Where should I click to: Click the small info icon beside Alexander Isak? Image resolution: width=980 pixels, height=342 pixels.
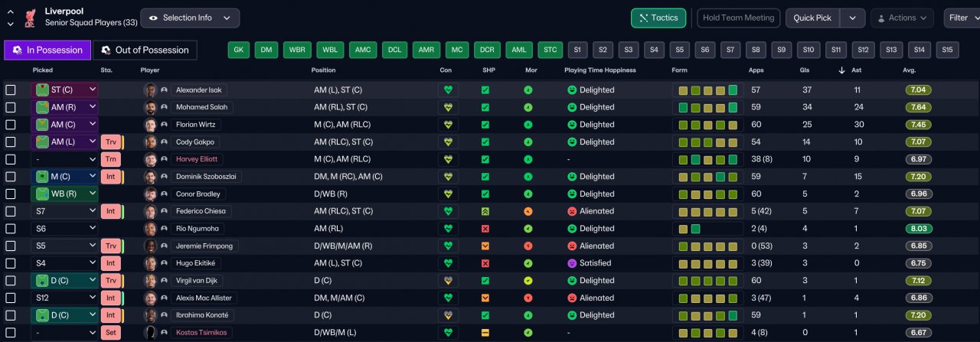point(164,90)
